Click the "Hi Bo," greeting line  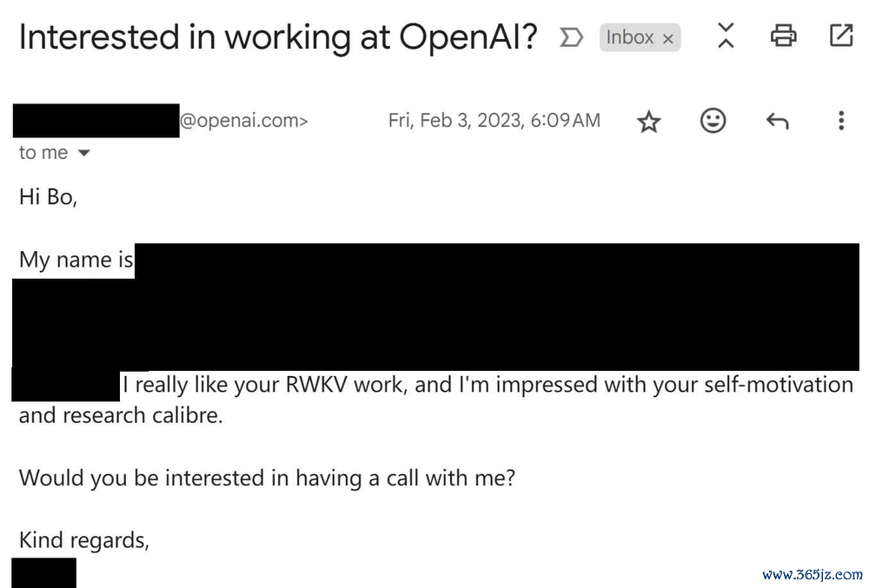click(49, 197)
